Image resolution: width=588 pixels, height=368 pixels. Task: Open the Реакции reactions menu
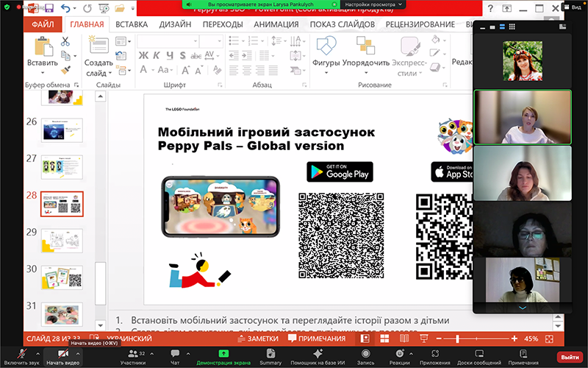[400, 357]
